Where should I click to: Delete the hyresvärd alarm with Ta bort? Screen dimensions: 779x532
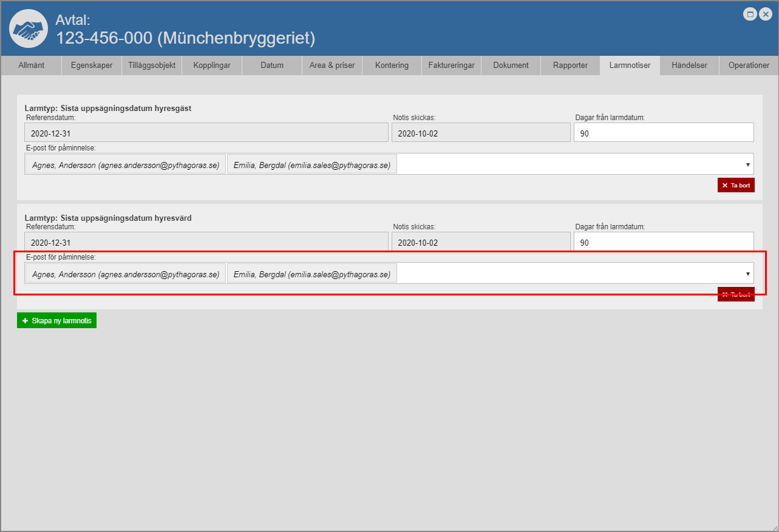point(736,294)
